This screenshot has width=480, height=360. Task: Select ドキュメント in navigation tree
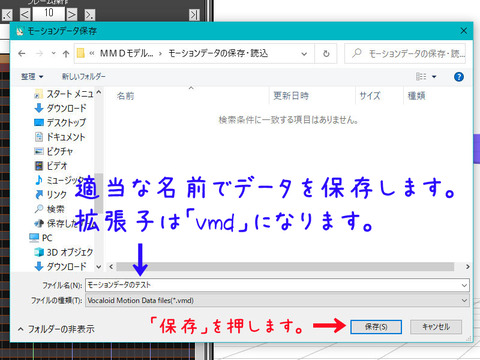60,137
